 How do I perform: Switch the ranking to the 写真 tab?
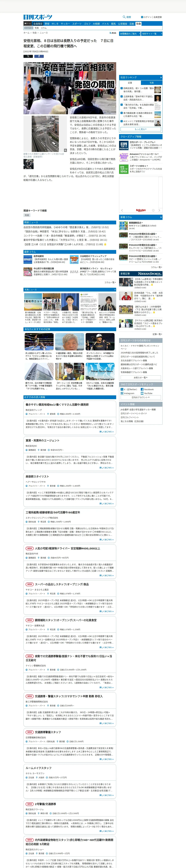pos(151,83)
